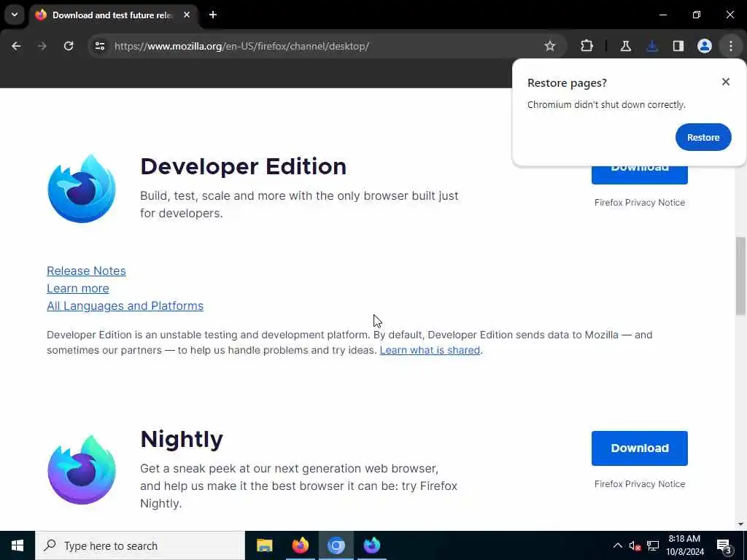Close the Download and test future releases tab

point(187,15)
